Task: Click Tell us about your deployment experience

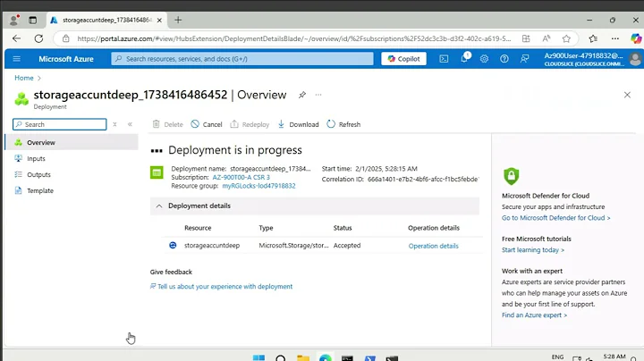Action: pyautogui.click(x=225, y=286)
